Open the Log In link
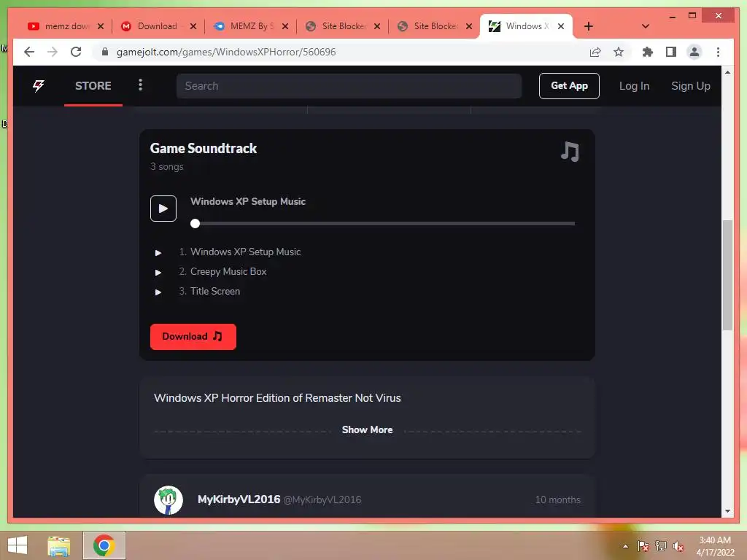 point(634,86)
